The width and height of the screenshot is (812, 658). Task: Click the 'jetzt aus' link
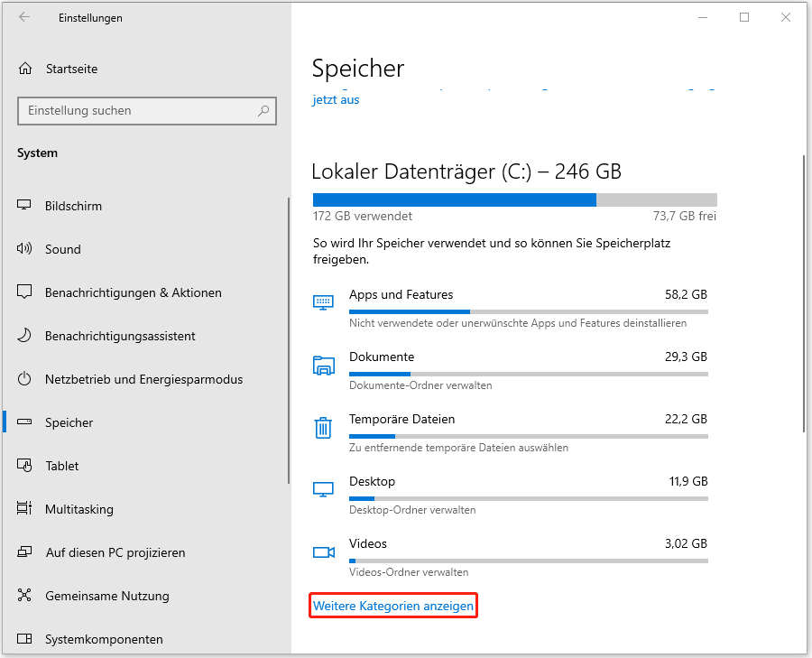click(x=336, y=99)
